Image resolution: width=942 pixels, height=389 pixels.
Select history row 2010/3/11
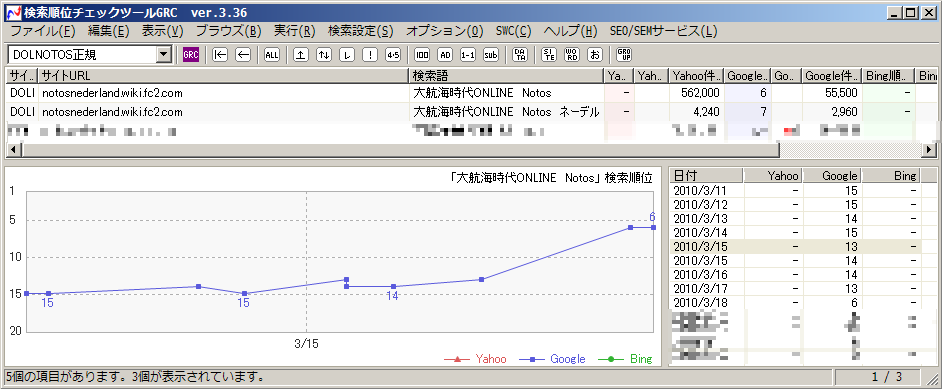click(803, 190)
